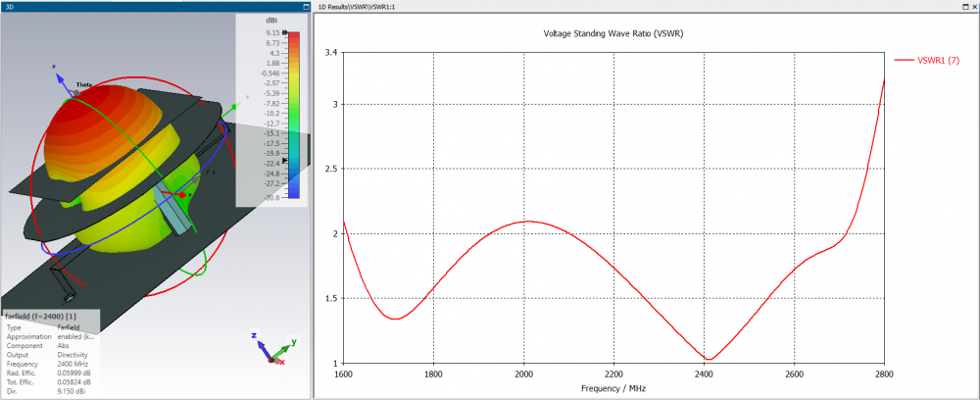This screenshot has width=980, height=400.
Task: Click the Phi angle handle marker
Action: (196, 179)
